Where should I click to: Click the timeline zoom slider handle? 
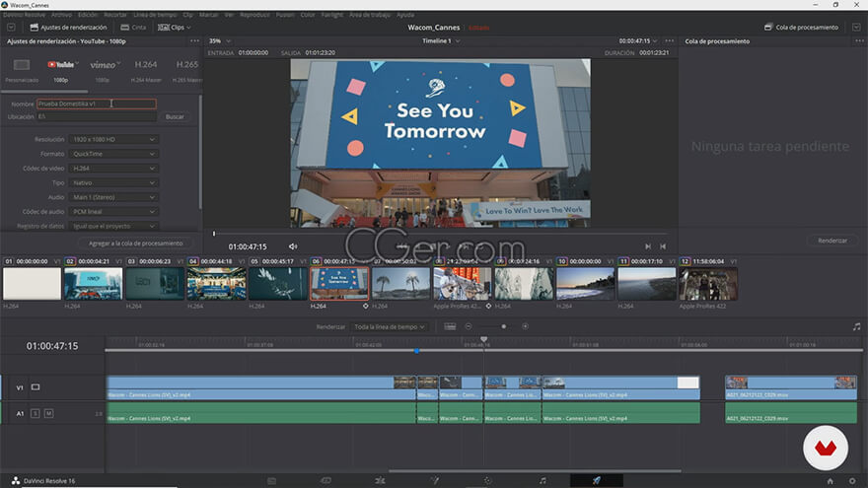click(x=504, y=326)
